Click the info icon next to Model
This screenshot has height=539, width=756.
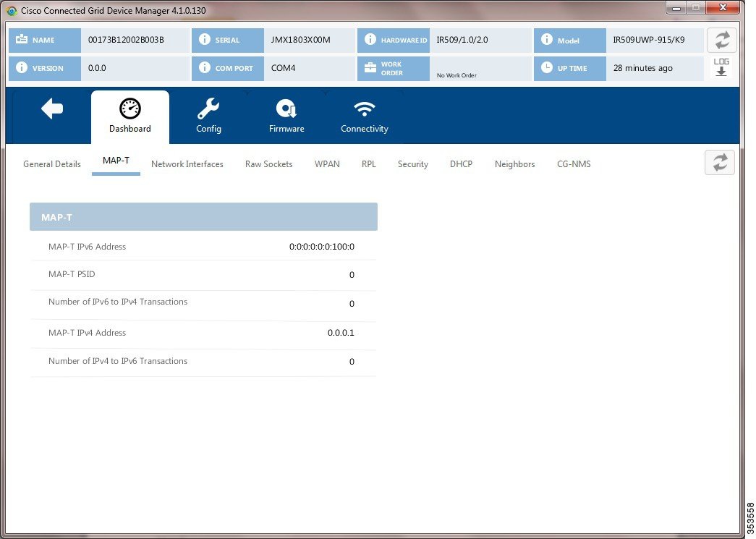coord(547,40)
